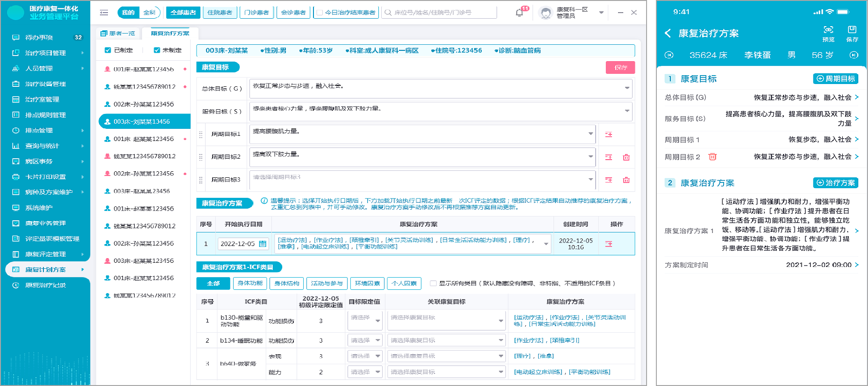
Task: Open 评定量表模板管理 sidebar item
Action: click(45, 239)
